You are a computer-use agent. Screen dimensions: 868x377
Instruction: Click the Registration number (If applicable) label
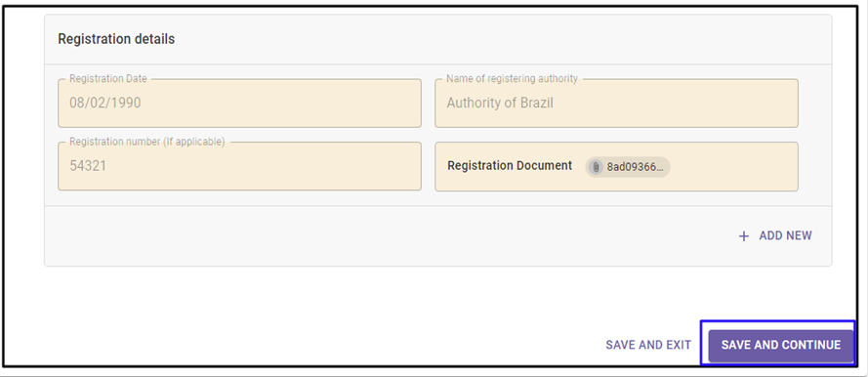point(147,142)
